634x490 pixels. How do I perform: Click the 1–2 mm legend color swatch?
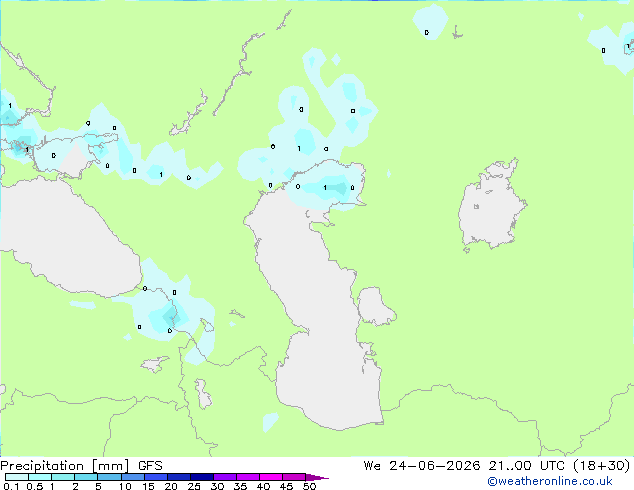[x=63, y=477]
